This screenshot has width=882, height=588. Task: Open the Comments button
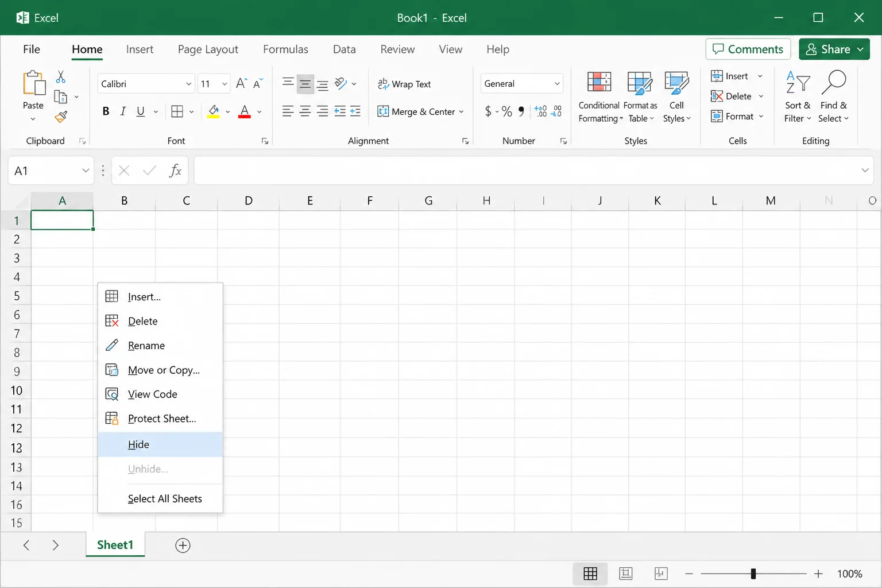pos(748,49)
